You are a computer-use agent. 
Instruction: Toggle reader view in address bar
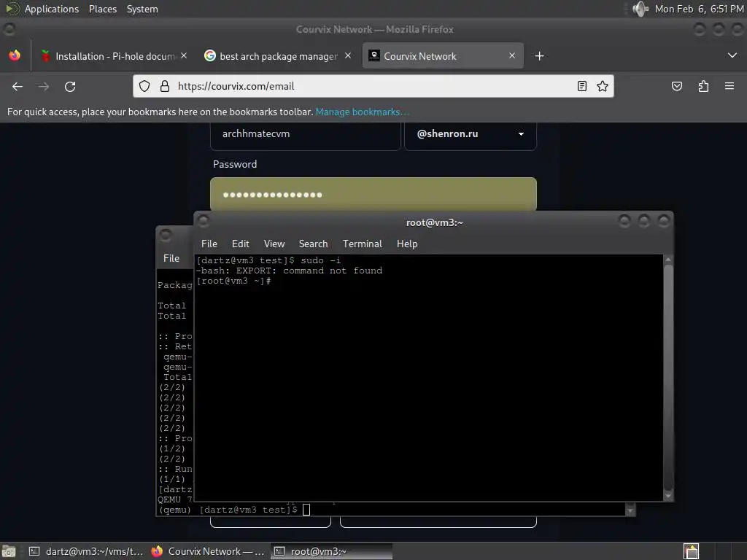point(581,86)
